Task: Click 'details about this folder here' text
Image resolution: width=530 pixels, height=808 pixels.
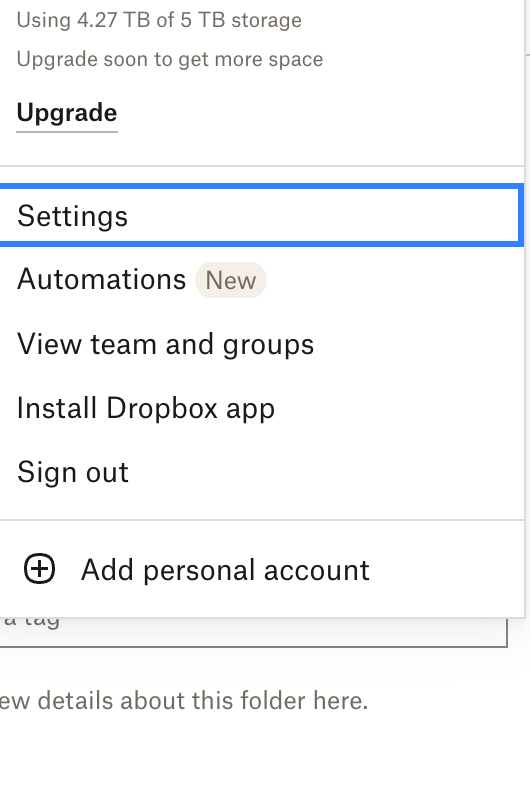Action: tap(203, 701)
